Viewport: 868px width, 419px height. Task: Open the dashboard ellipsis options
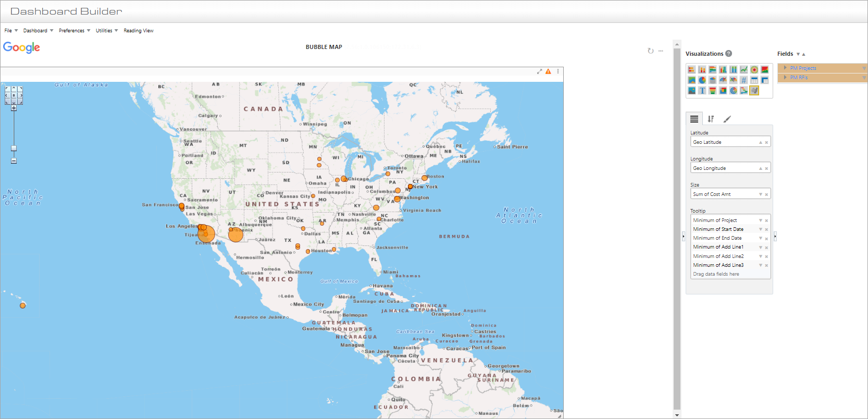point(661,51)
